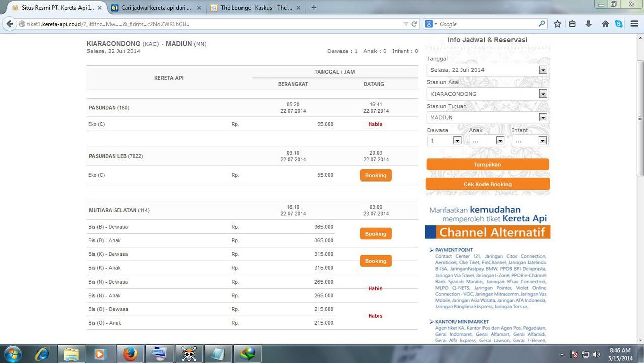Switch to The Lounge Kaskus tab
The image size is (644, 363).
pyautogui.click(x=256, y=8)
